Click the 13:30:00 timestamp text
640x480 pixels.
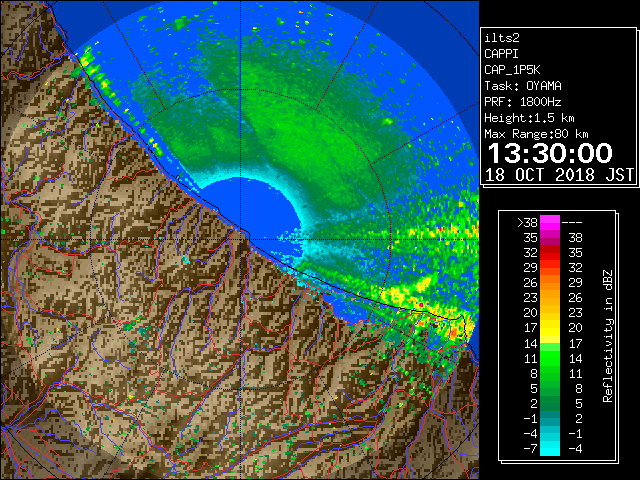(x=550, y=153)
